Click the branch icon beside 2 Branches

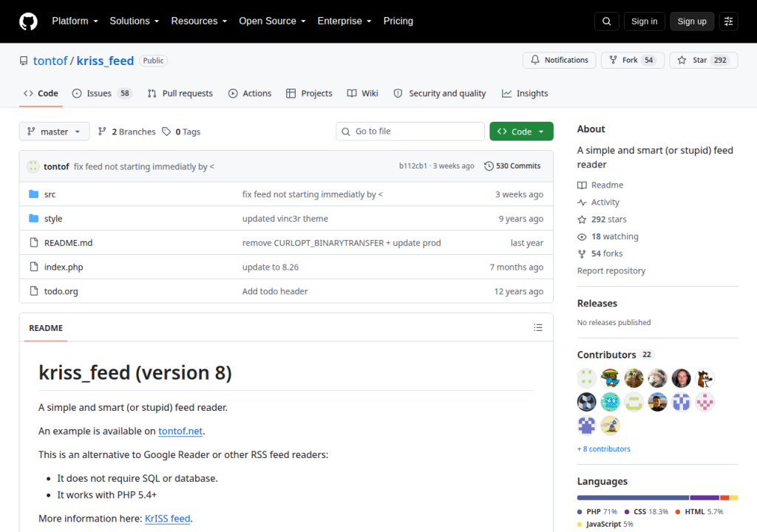[x=102, y=132]
